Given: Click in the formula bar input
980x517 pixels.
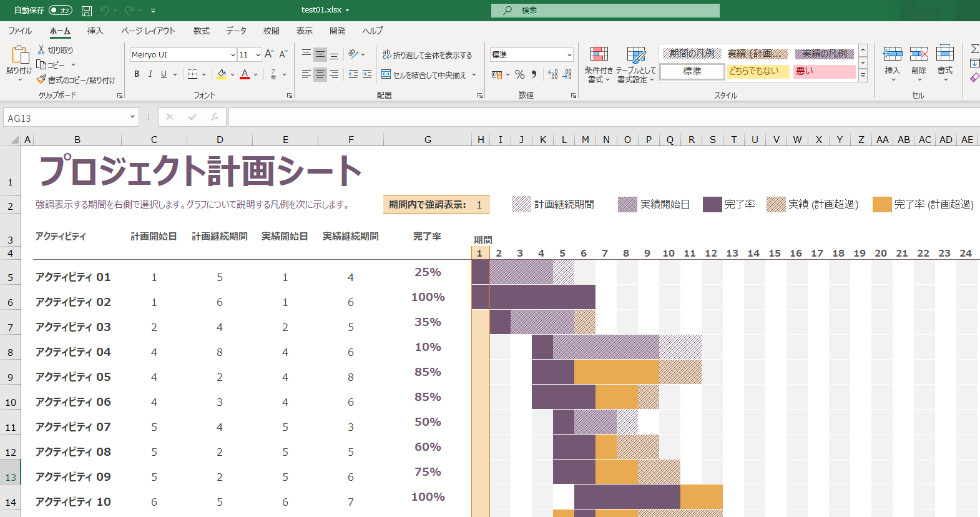Looking at the screenshot, I should point(604,117).
